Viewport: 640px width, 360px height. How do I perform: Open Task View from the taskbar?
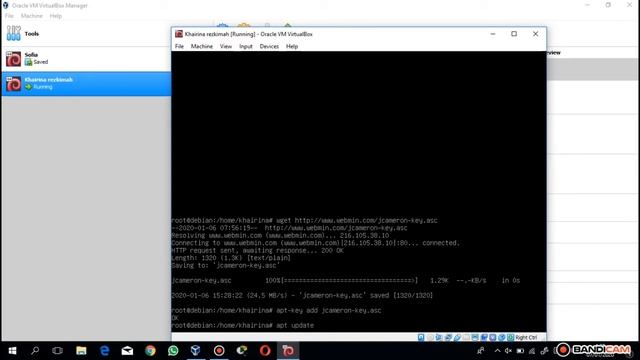pyautogui.click(x=58, y=351)
